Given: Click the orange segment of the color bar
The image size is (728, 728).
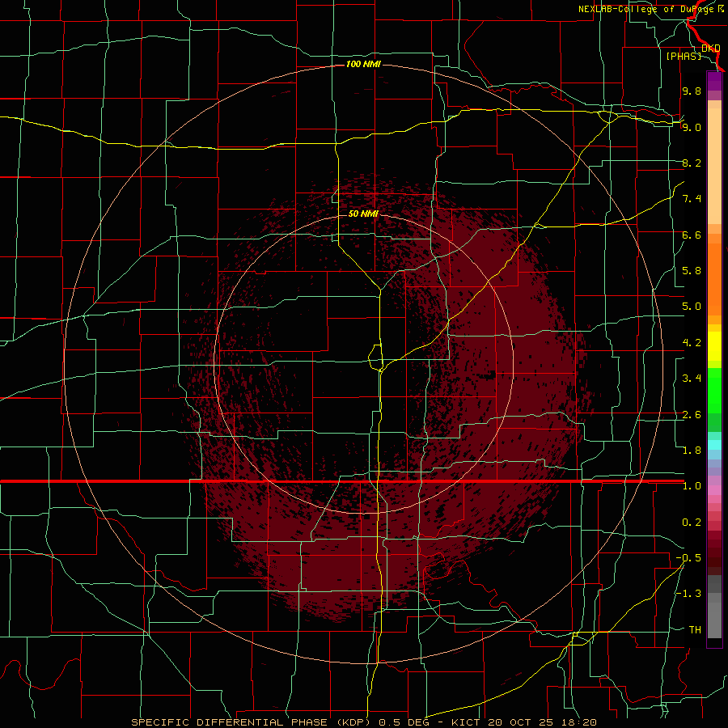Looking at the screenshot, I should pyautogui.click(x=714, y=278).
